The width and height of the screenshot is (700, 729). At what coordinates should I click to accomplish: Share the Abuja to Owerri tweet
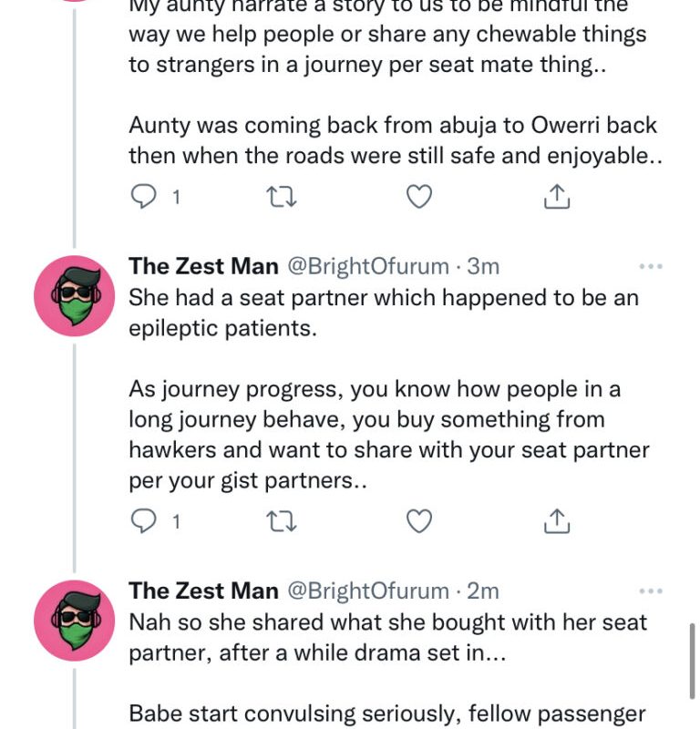point(556,197)
